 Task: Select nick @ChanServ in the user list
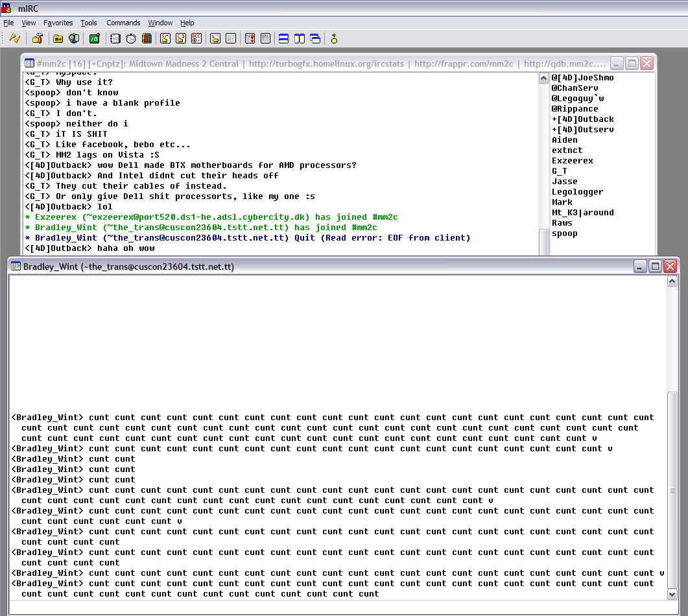575,88
